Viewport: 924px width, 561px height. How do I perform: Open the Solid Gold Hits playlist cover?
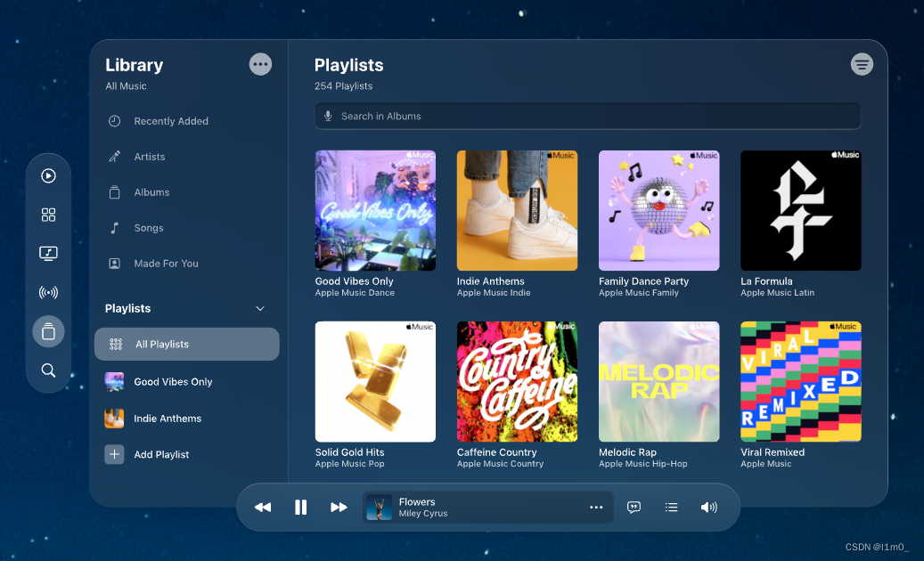[x=375, y=381]
